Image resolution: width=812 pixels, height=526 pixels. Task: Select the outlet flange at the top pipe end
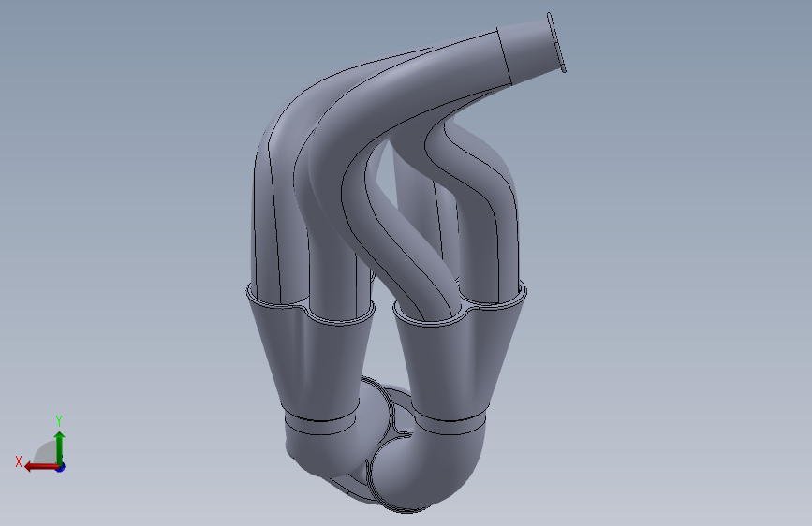tap(556, 42)
